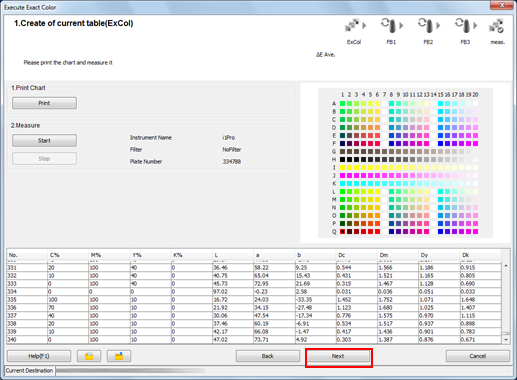517x380 pixels.
Task: Click the Dk column header
Action: 480,255
